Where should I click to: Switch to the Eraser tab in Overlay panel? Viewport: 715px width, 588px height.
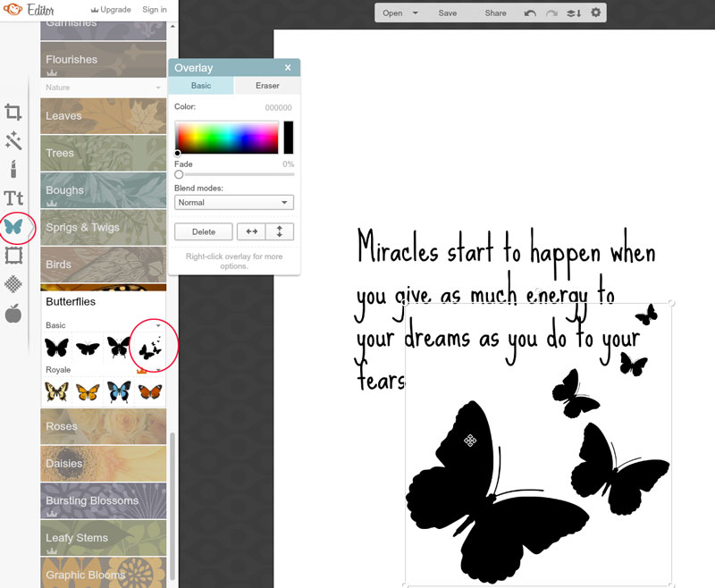coord(266,86)
